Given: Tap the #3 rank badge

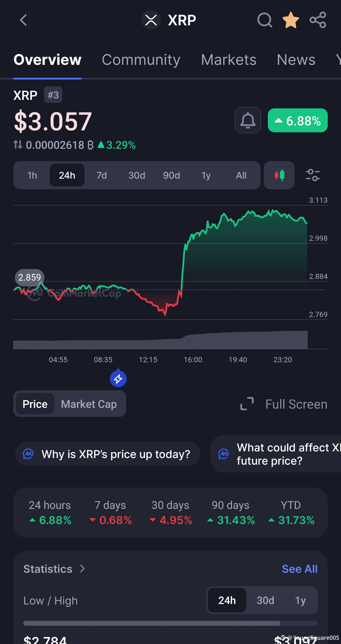Looking at the screenshot, I should point(53,95).
